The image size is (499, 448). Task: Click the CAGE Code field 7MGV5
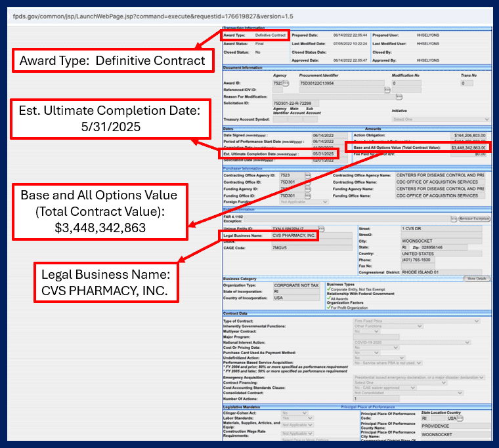(312, 248)
